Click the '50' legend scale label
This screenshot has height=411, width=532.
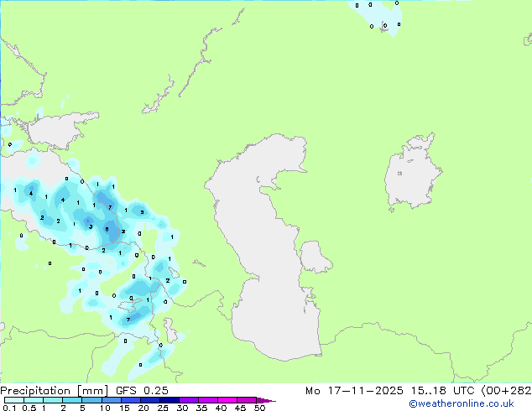click(x=259, y=408)
